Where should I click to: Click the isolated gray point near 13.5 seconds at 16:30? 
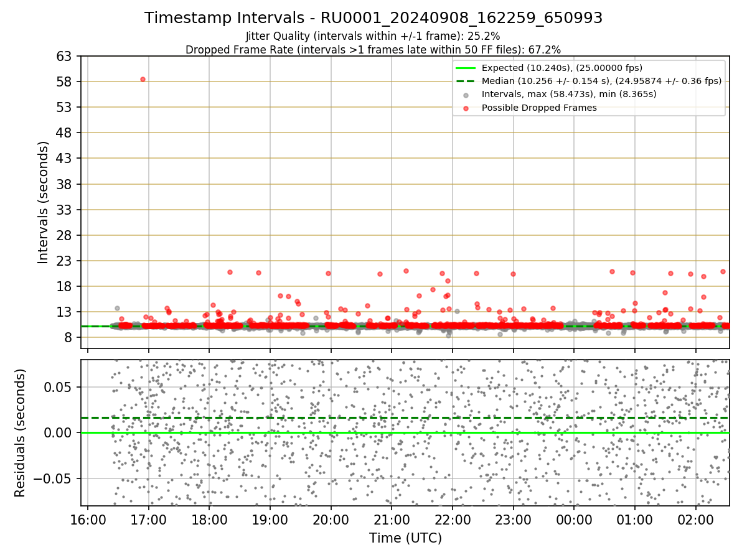(117, 308)
